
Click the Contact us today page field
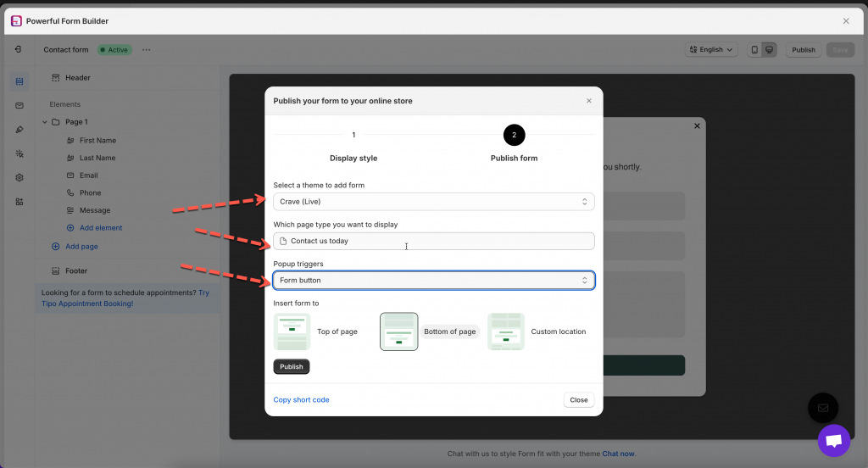click(x=433, y=241)
